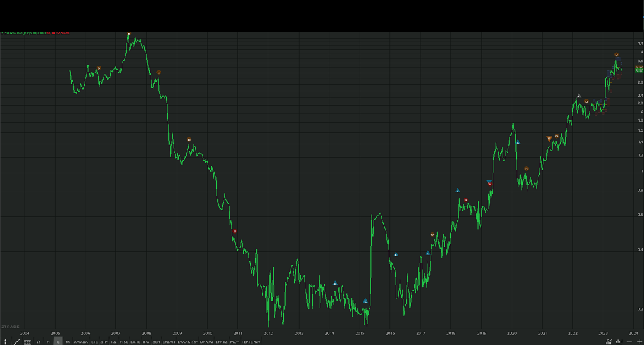This screenshot has height=345, width=644.
Task: Open the ΕΥΔΑΠ ticker shortcut
Action: [168, 342]
